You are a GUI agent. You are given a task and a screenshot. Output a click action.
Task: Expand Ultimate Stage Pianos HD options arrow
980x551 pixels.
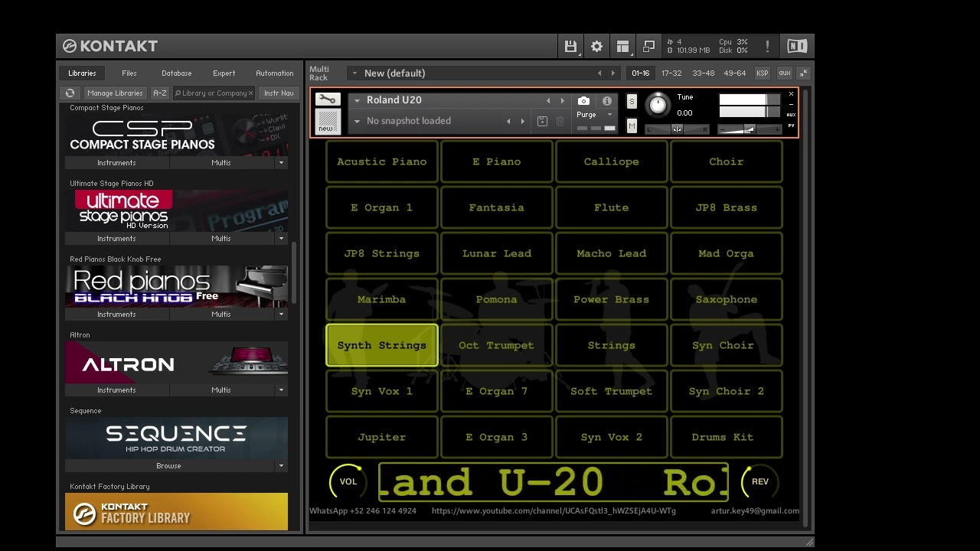click(x=281, y=239)
